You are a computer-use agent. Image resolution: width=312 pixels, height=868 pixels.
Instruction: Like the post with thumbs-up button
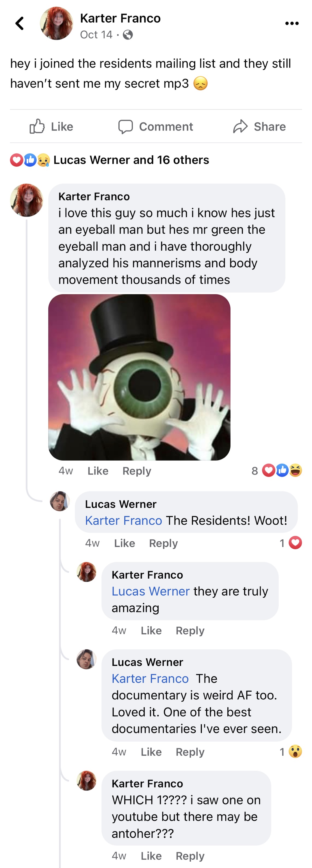[x=51, y=126]
